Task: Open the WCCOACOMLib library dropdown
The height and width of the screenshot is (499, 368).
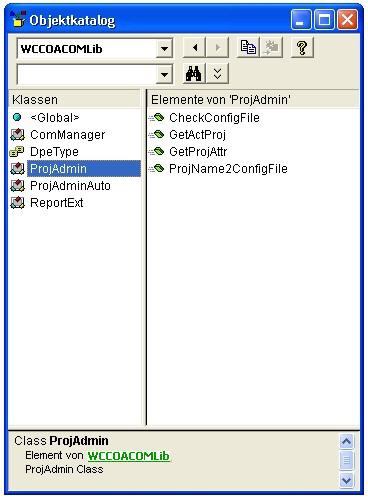Action: tap(164, 49)
